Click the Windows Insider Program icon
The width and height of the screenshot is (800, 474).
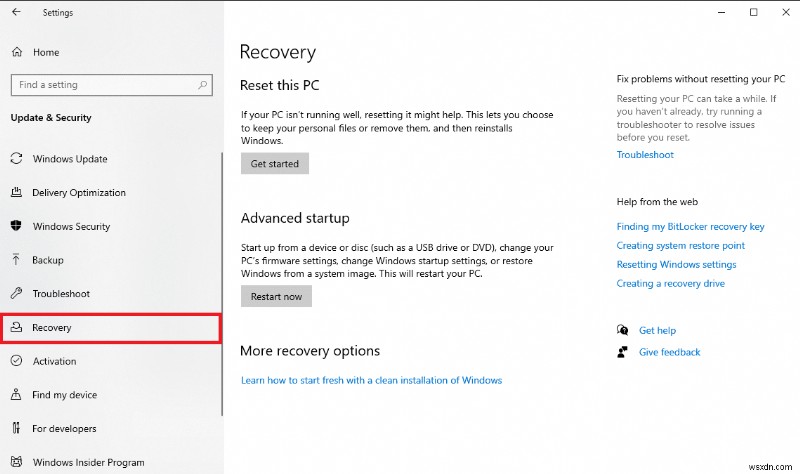[16, 462]
